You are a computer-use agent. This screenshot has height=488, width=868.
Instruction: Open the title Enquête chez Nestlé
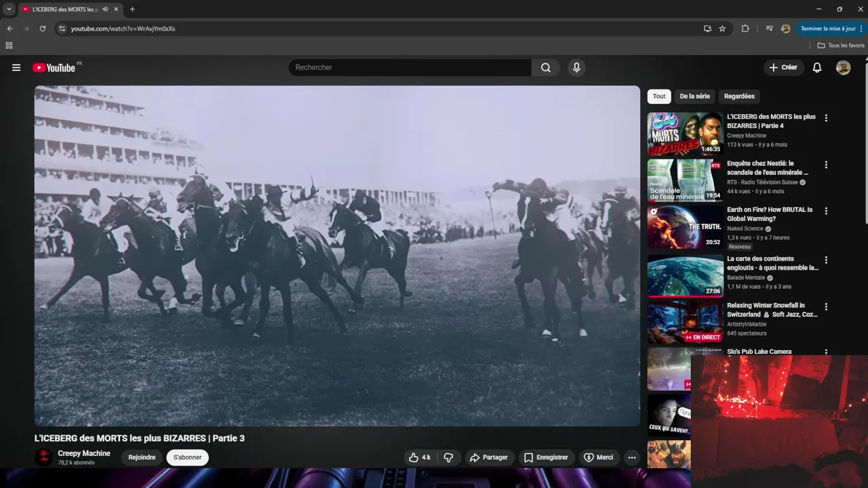tap(768, 168)
